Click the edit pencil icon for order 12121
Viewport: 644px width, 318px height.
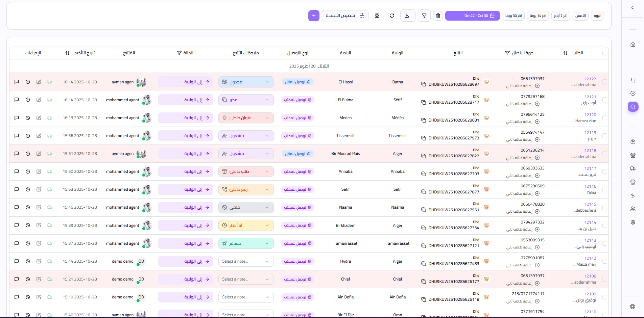tap(39, 100)
